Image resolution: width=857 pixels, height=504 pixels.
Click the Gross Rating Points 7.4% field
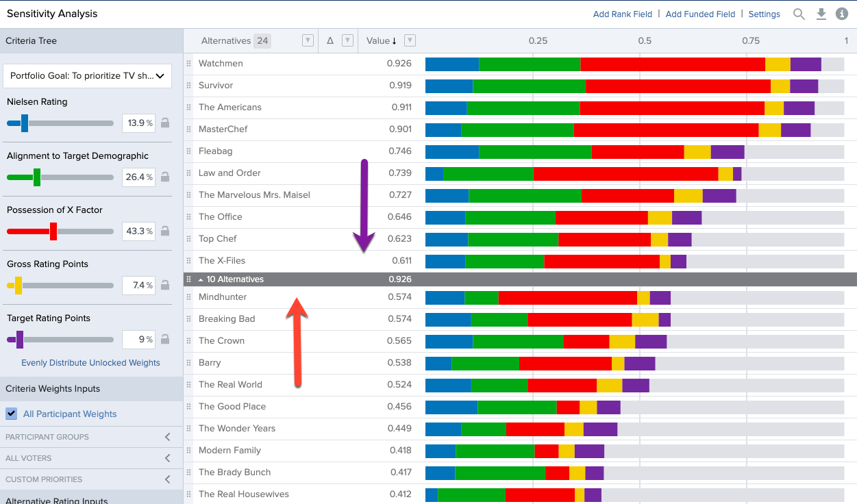click(138, 286)
